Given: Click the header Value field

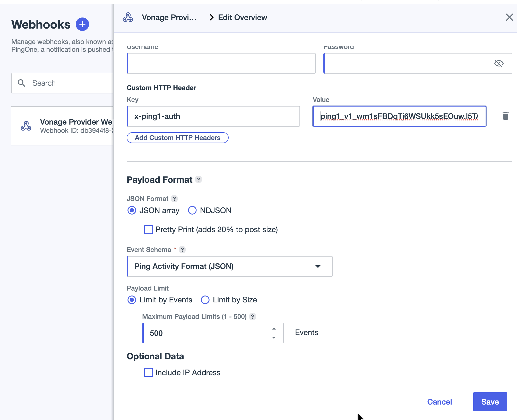Looking at the screenshot, I should pyautogui.click(x=399, y=116).
